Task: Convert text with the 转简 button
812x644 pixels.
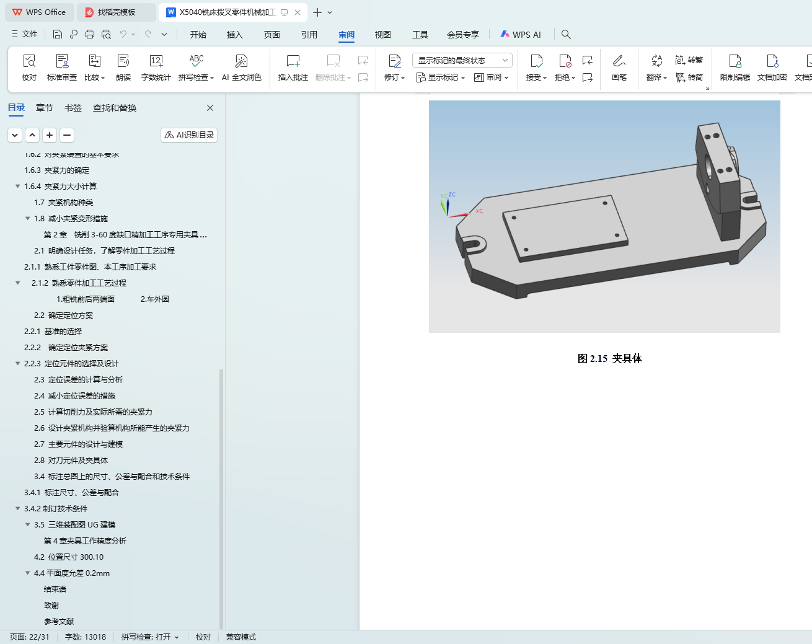Action: pyautogui.click(x=689, y=77)
